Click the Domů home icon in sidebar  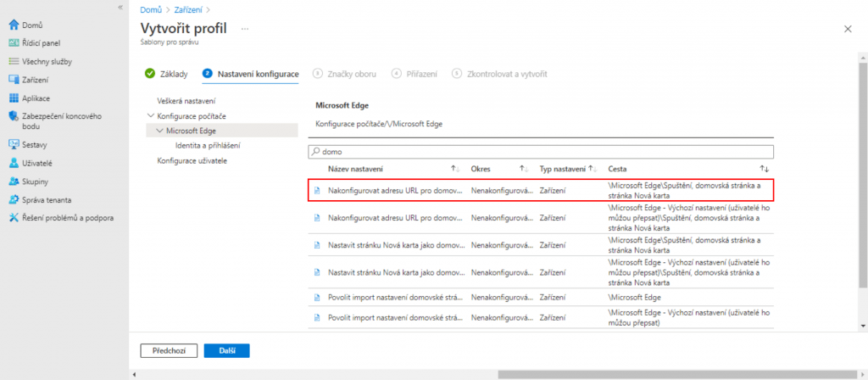(x=14, y=25)
